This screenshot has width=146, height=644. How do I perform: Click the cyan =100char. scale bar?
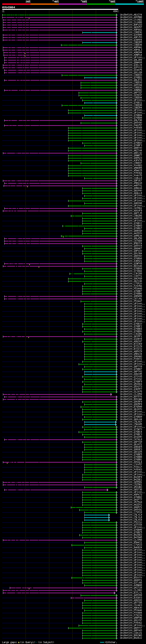coord(102,642)
